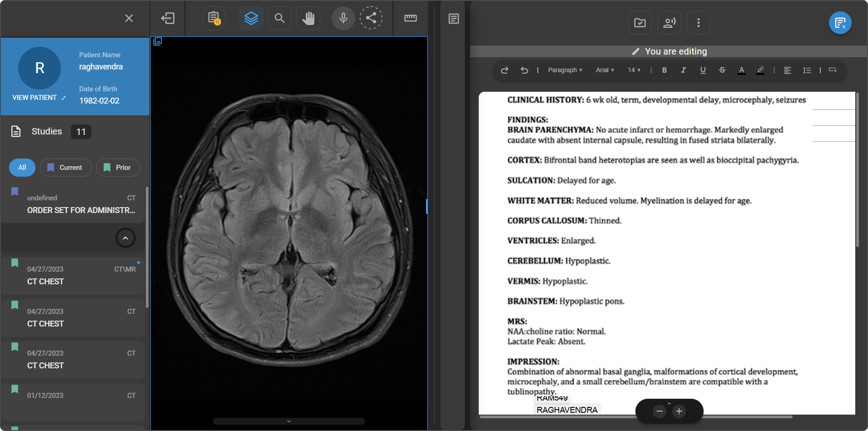Toggle bold text formatting
The height and width of the screenshot is (431, 868).
click(664, 70)
